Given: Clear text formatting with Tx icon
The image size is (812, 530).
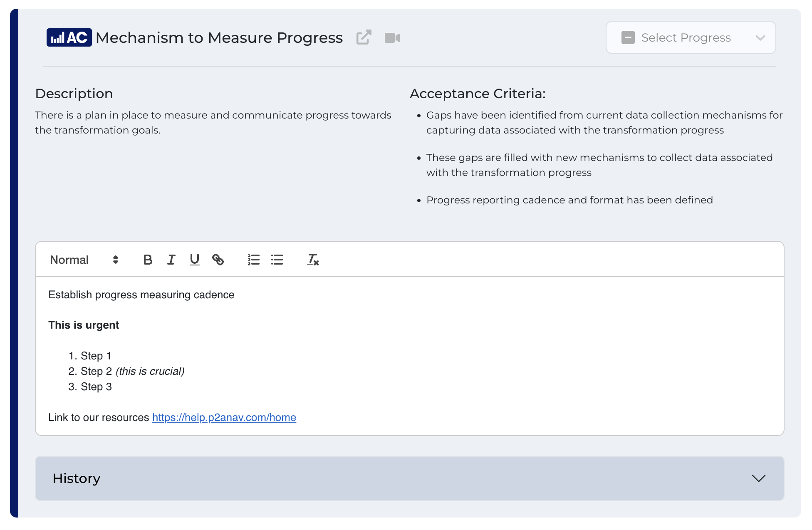Looking at the screenshot, I should [x=313, y=260].
